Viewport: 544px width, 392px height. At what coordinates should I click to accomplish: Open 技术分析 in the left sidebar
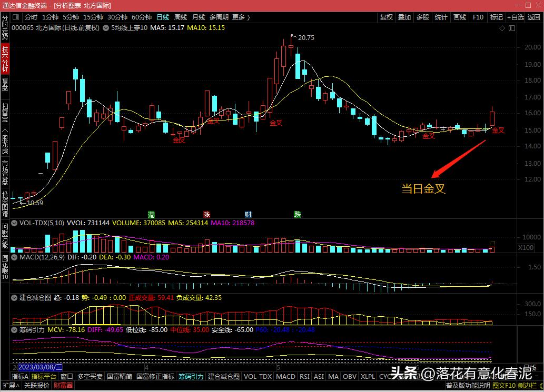5,58
